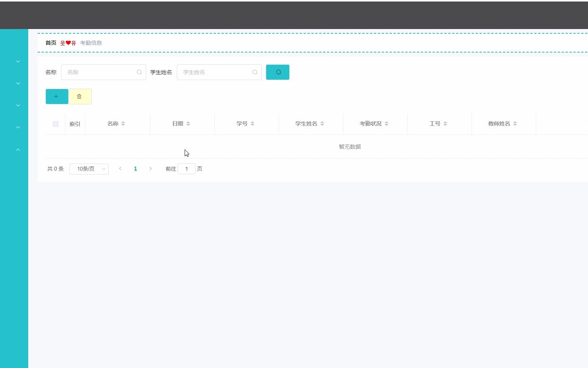Image resolution: width=588 pixels, height=368 pixels.
Task: Collapse the expanded sidebar menu via its up chevron
Action: coord(18,149)
